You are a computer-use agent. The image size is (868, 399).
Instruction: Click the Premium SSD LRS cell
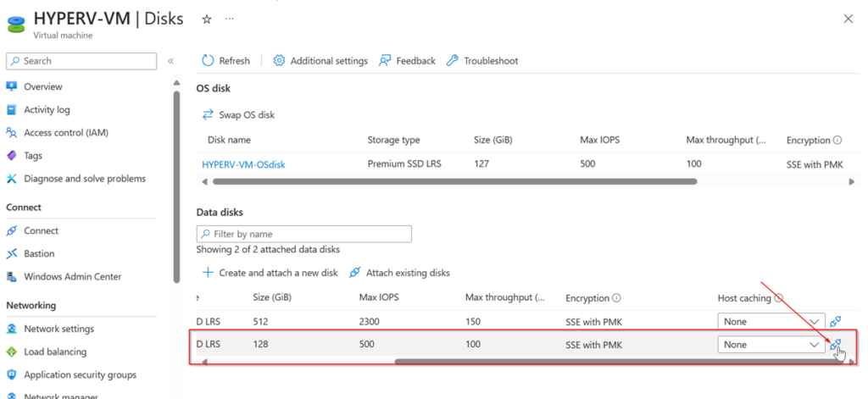click(x=404, y=163)
